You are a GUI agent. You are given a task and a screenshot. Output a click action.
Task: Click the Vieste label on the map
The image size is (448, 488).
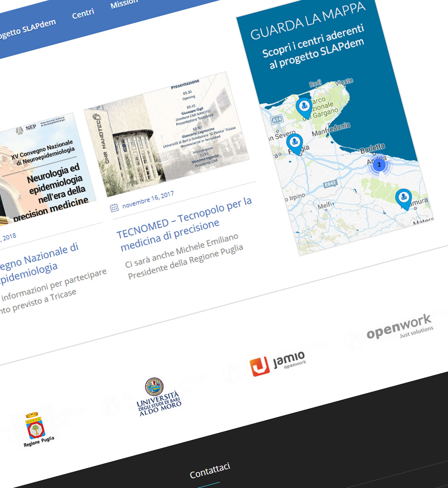click(x=344, y=82)
